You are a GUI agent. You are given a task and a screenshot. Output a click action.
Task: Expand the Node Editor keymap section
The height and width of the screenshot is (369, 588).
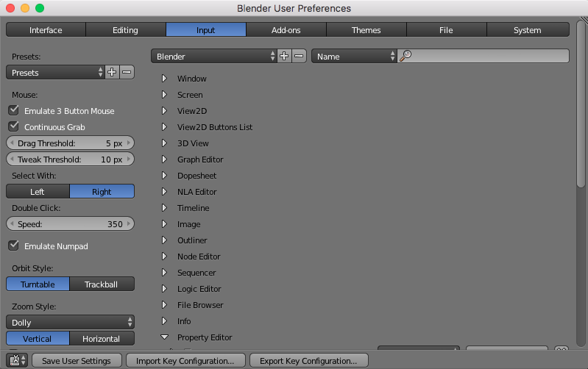pyautogui.click(x=164, y=257)
